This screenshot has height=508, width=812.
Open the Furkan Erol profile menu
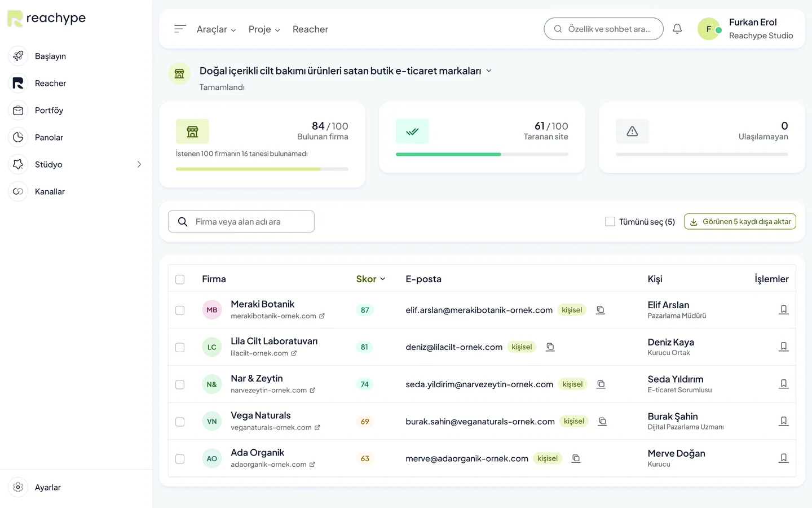[x=745, y=29]
